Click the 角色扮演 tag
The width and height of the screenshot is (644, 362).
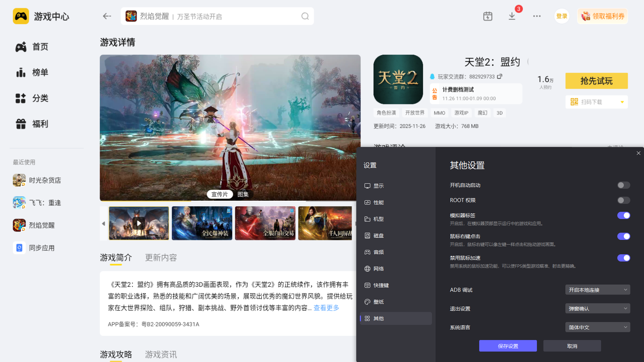(x=386, y=113)
